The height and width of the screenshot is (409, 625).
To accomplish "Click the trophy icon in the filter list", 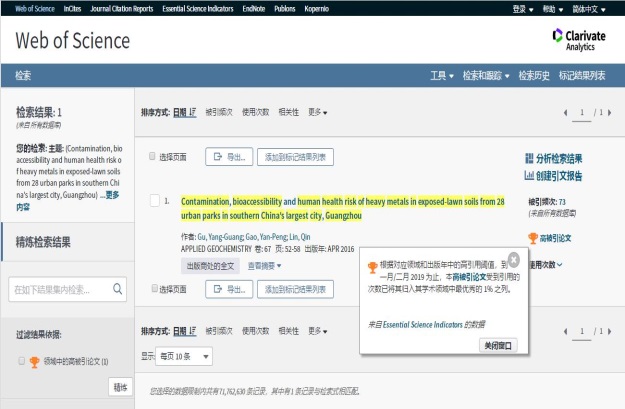I will (x=35, y=362).
